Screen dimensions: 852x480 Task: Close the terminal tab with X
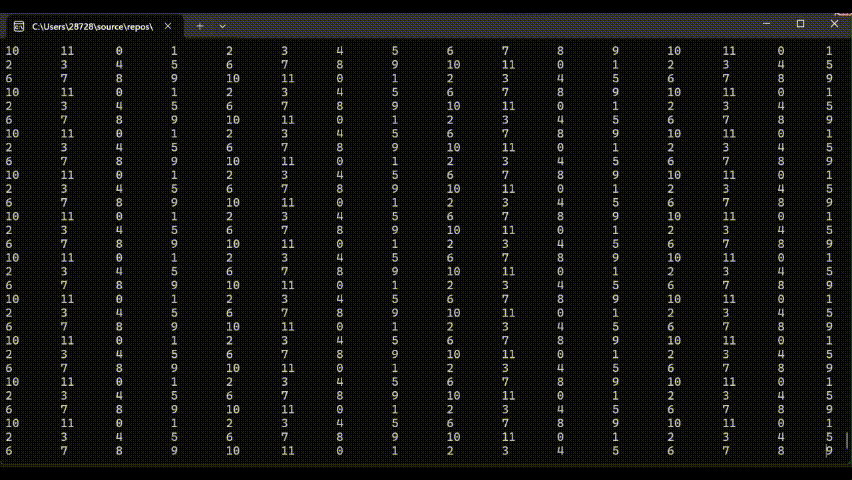tap(168, 26)
